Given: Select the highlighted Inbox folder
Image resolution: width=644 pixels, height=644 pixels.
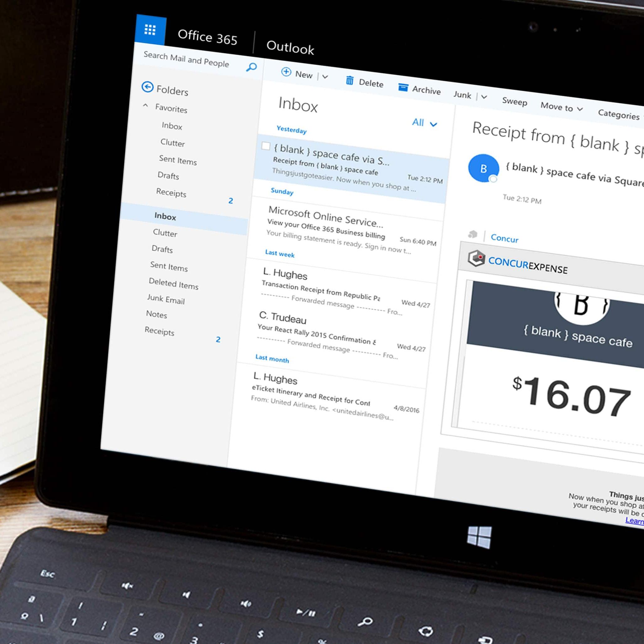Looking at the screenshot, I should click(184, 219).
